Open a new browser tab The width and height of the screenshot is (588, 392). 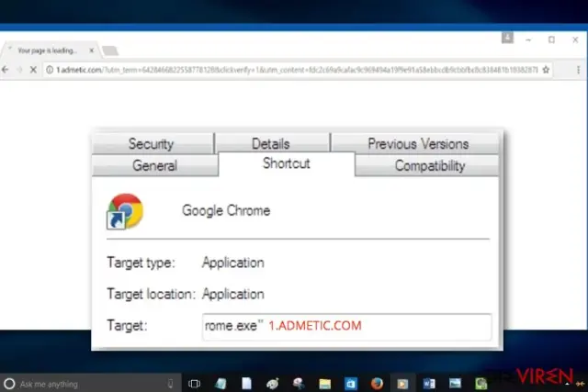110,50
